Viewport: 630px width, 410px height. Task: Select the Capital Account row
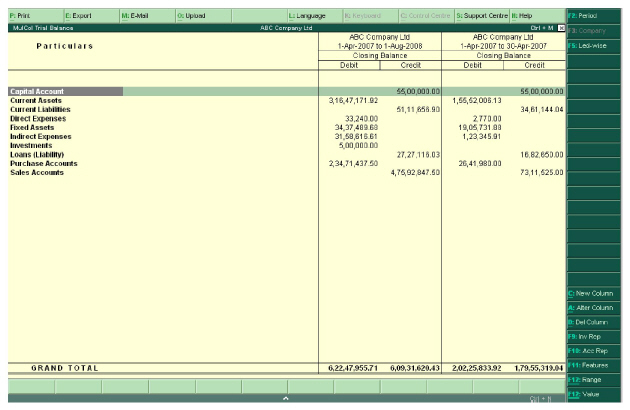tap(286, 92)
